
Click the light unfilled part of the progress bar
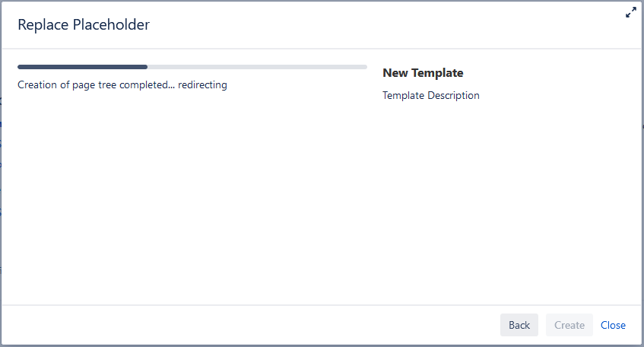(257, 67)
